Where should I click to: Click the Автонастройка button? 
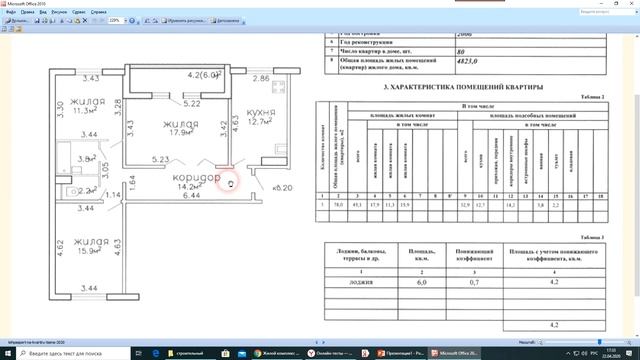point(226,20)
